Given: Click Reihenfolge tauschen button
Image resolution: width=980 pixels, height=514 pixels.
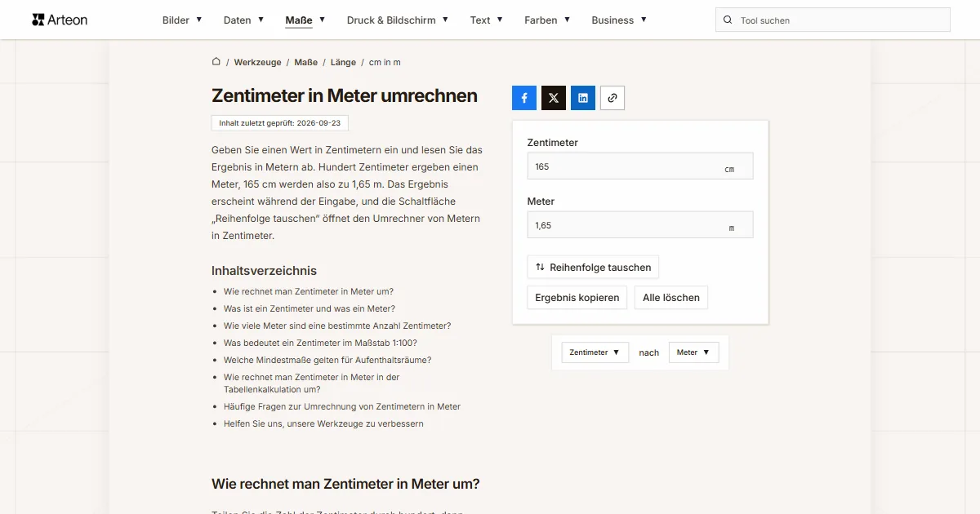Looking at the screenshot, I should [x=593, y=267].
